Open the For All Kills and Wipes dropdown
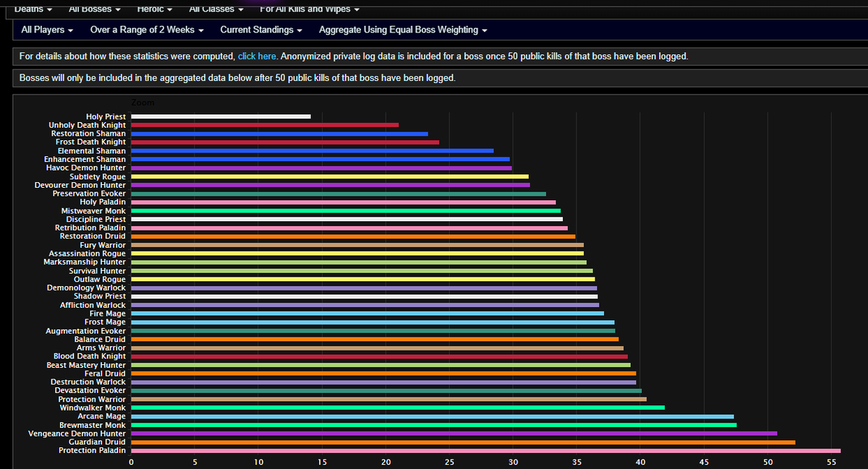The image size is (868, 469). (309, 9)
